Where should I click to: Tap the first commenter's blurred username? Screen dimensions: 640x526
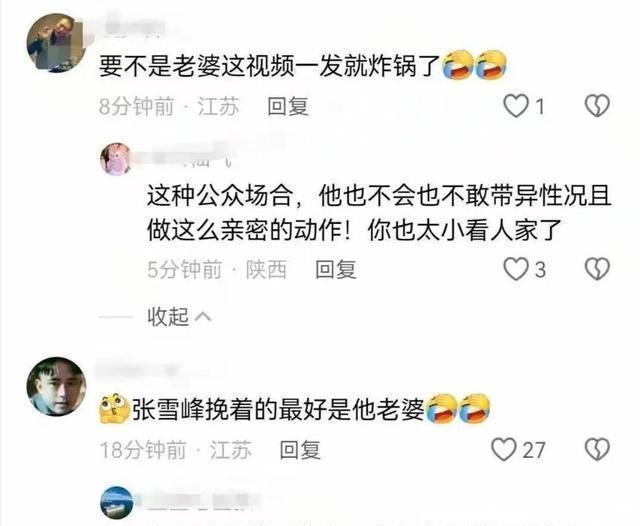pyautogui.click(x=131, y=27)
